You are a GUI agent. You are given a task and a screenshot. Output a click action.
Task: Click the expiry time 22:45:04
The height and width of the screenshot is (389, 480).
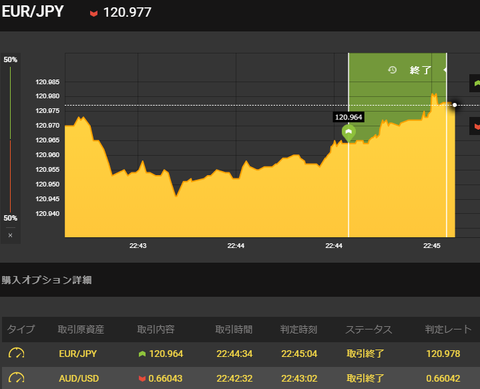coord(299,354)
